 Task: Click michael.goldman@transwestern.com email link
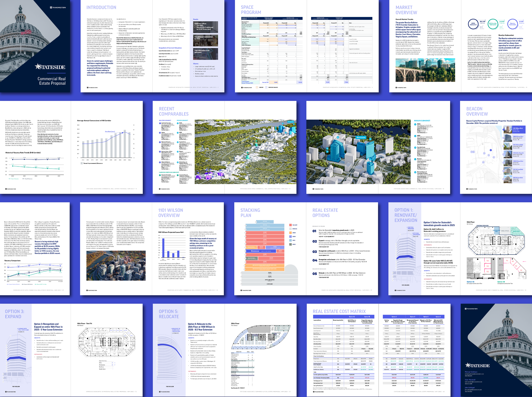coord(474,374)
